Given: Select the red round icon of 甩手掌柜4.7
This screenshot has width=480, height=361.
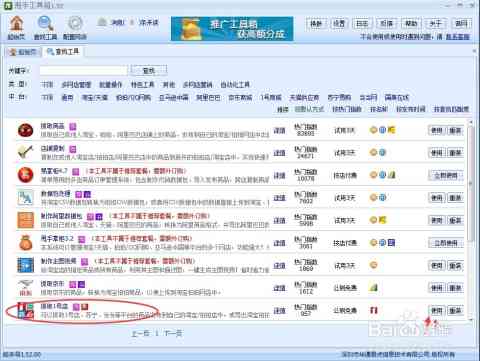Looking at the screenshot, I should pyautogui.click(x=25, y=175).
